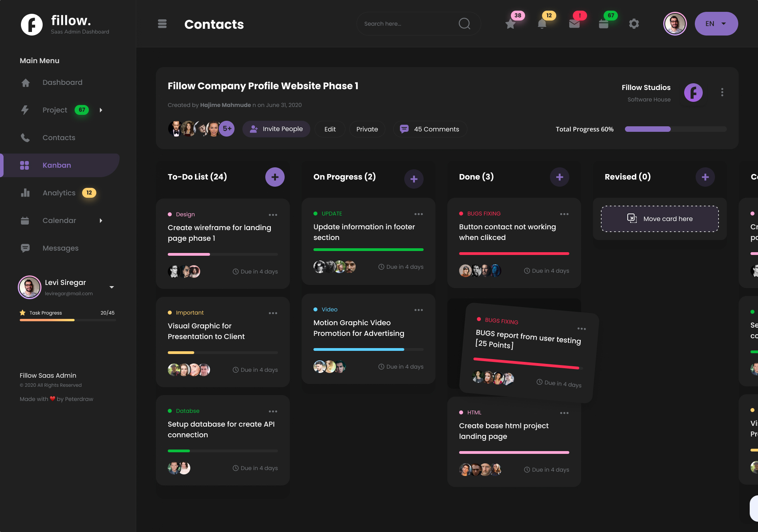Open three-dot menu on Fillow Studios header

click(x=722, y=92)
